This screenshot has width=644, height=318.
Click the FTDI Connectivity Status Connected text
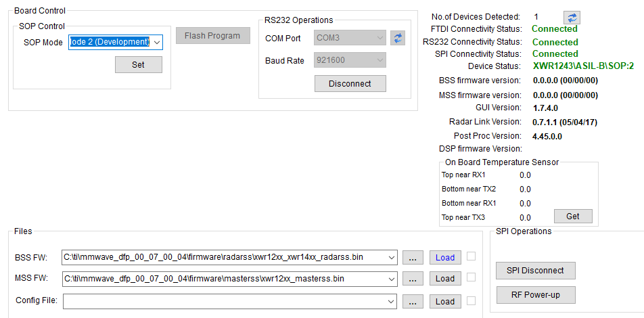pyautogui.click(x=555, y=29)
